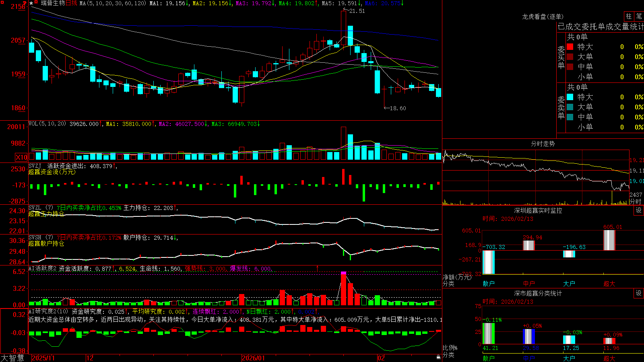Screen dimensions: 644x362
Task: Select 中户 category under 深圳超赢实时监控 chart
Action: 529,284
